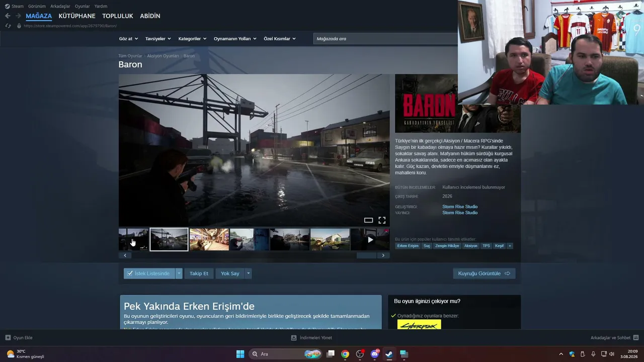This screenshot has width=644, height=362.
Task: Click the Oyun Ekle plus icon
Action: point(8,338)
